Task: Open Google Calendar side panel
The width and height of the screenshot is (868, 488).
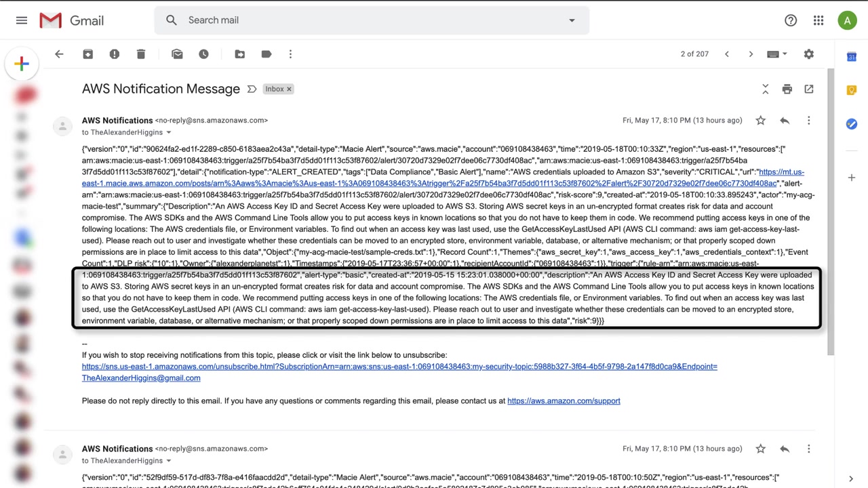Action: coord(852,57)
